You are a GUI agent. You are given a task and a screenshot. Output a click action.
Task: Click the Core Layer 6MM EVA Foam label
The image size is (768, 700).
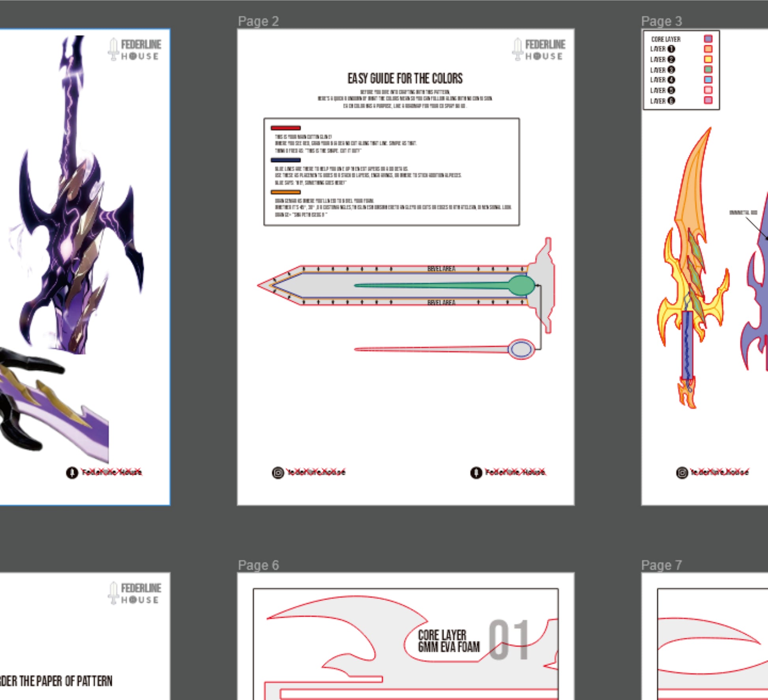click(x=448, y=641)
